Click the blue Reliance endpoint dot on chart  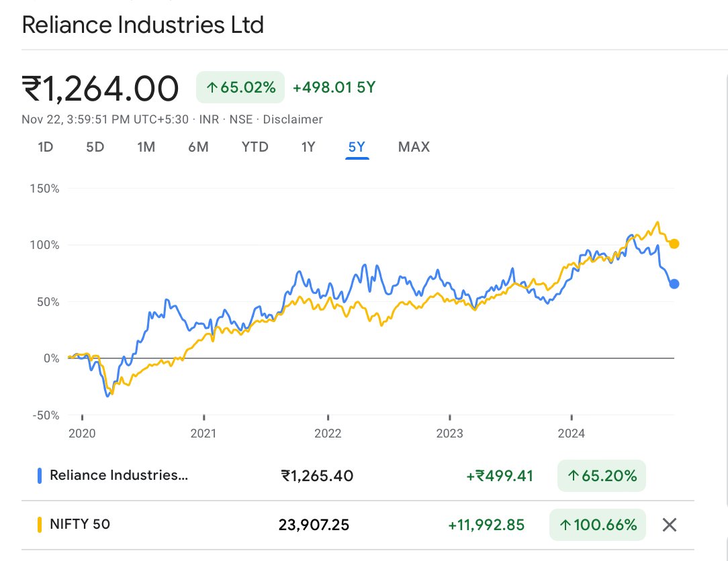click(x=674, y=283)
